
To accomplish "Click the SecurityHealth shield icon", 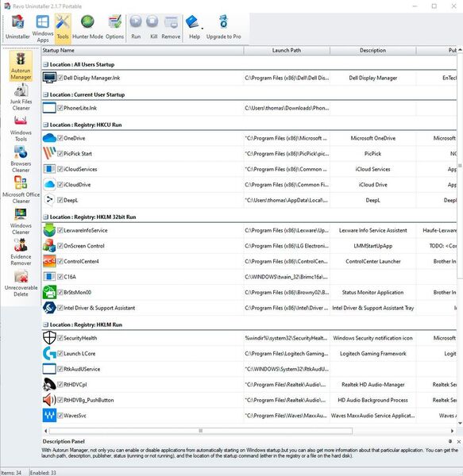I will pyautogui.click(x=49, y=338).
